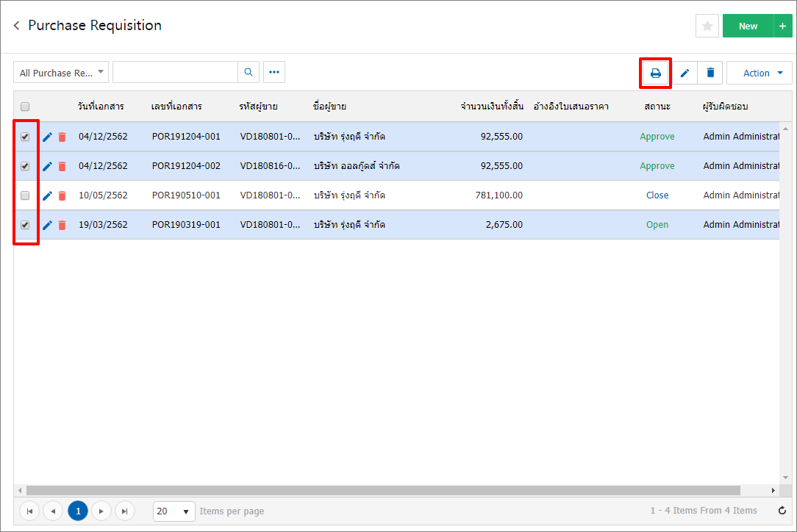Edit row POR190319-001 with pencil icon
This screenshot has height=532, width=797.
coord(47,225)
